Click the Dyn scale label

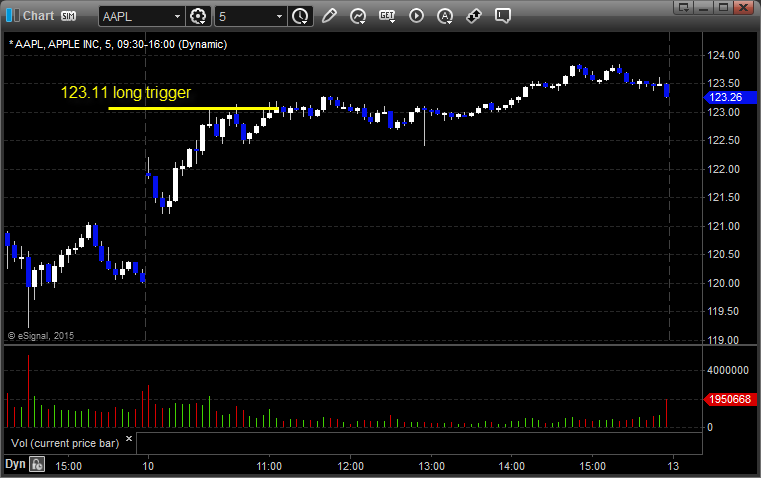click(15, 464)
